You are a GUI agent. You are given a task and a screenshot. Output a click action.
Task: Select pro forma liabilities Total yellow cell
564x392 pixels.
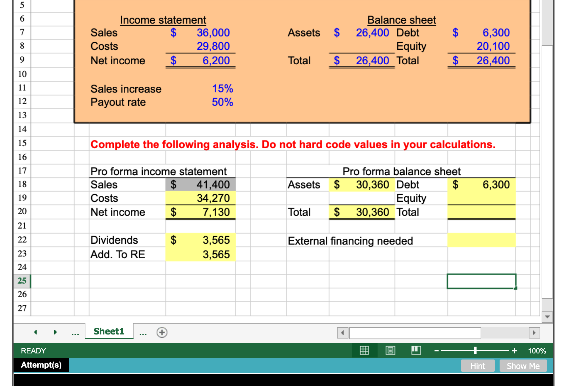pyautogui.click(x=481, y=212)
